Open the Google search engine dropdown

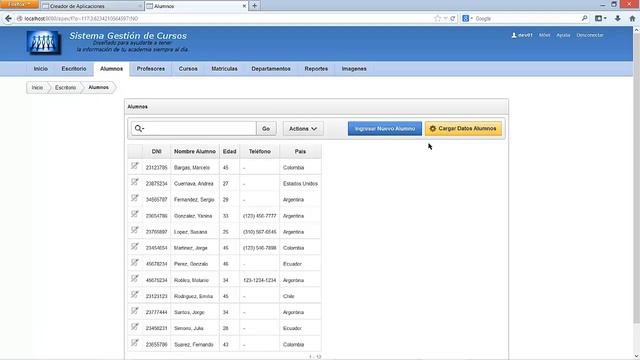click(467, 18)
